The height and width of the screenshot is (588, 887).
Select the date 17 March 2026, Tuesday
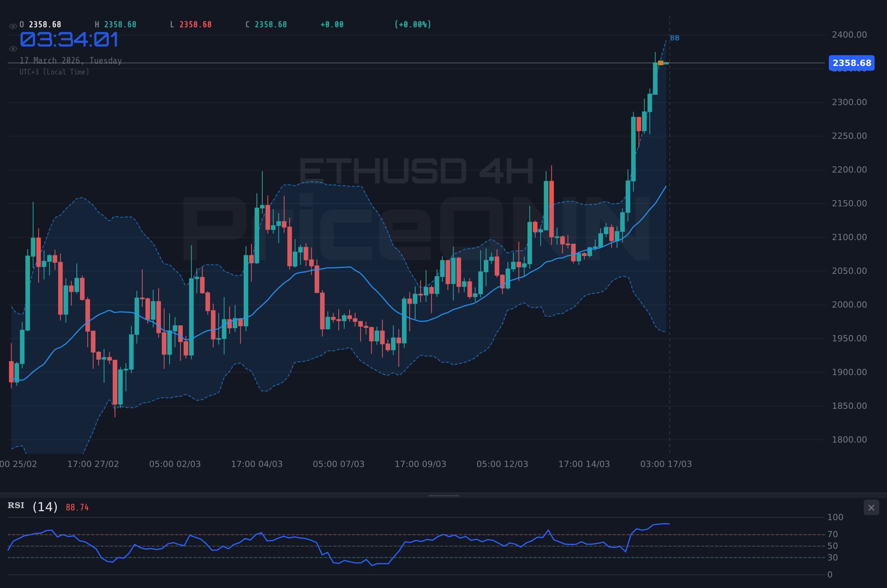click(x=70, y=61)
